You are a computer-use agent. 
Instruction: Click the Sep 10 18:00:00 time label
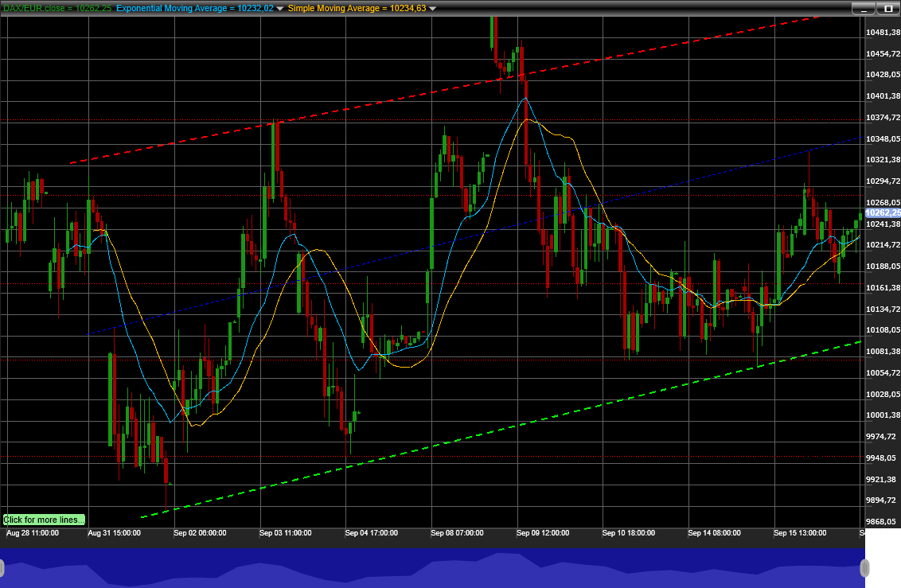point(629,533)
